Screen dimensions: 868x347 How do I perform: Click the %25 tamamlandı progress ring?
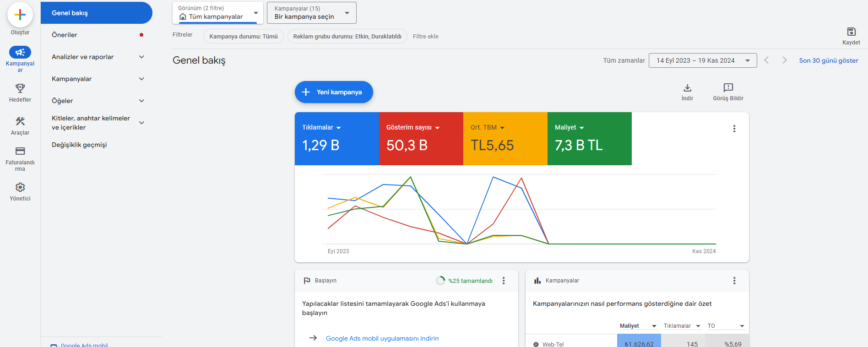click(x=440, y=281)
